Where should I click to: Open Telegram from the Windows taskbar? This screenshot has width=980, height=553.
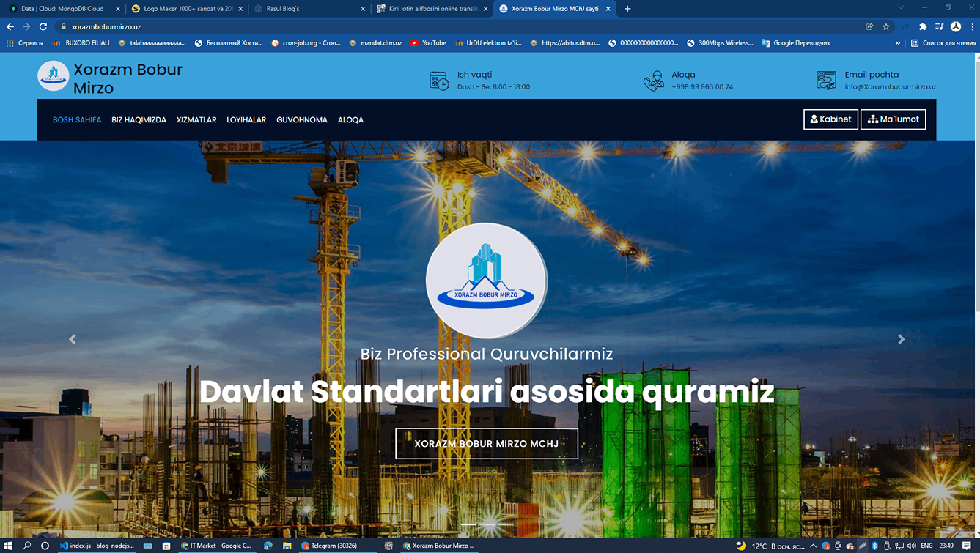(330, 546)
